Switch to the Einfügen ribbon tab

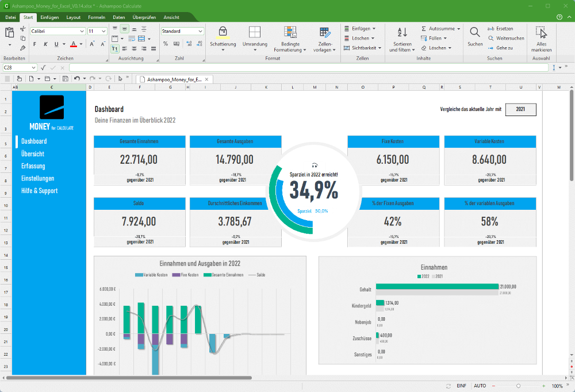point(49,17)
